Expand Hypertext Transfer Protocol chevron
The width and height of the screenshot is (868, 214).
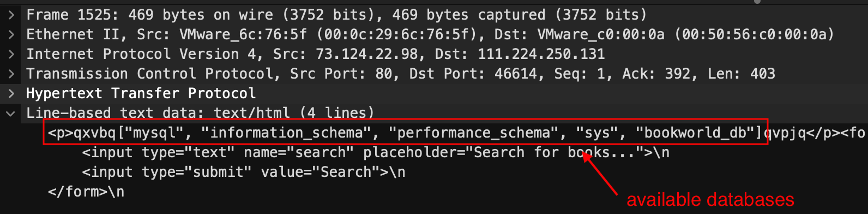tap(11, 93)
